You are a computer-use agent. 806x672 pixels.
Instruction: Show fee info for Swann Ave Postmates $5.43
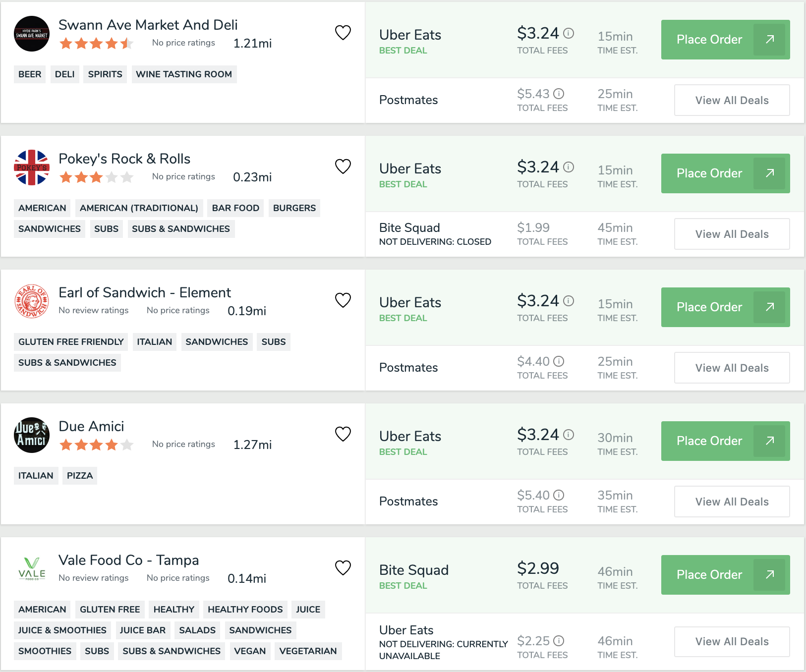(559, 94)
